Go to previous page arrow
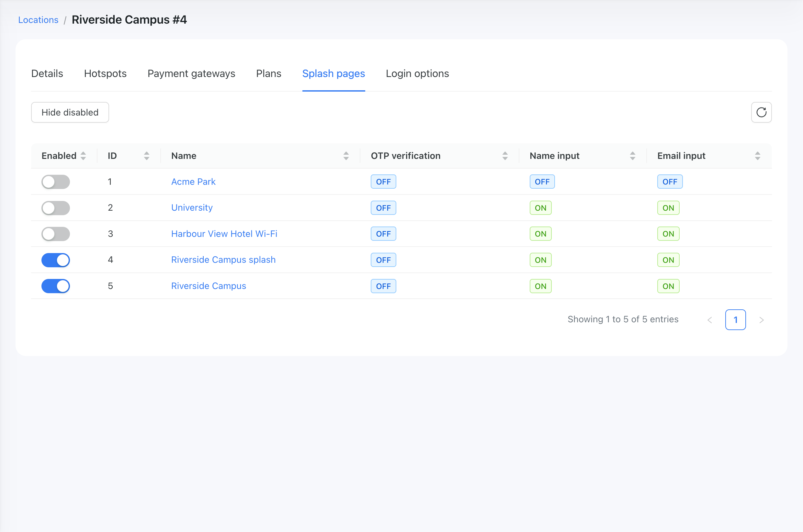Screen dimensions: 803x532 pos(709,320)
